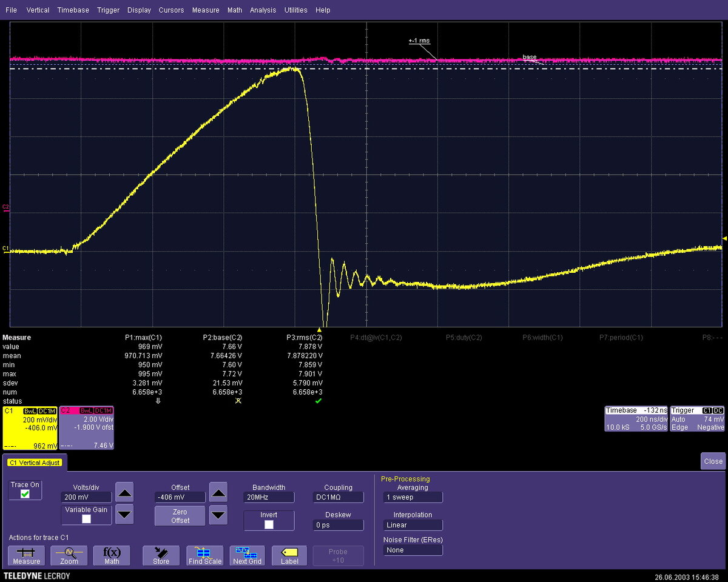
Task: Open the Analysis menu
Action: [263, 10]
